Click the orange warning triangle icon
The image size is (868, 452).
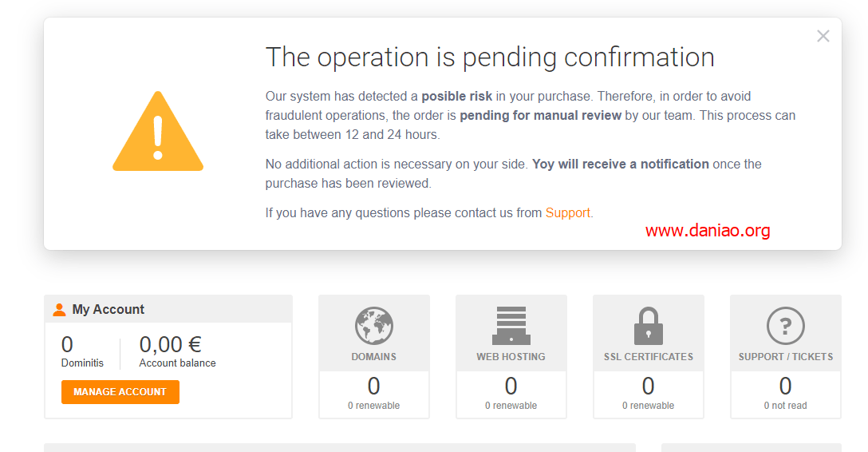pyautogui.click(x=158, y=131)
